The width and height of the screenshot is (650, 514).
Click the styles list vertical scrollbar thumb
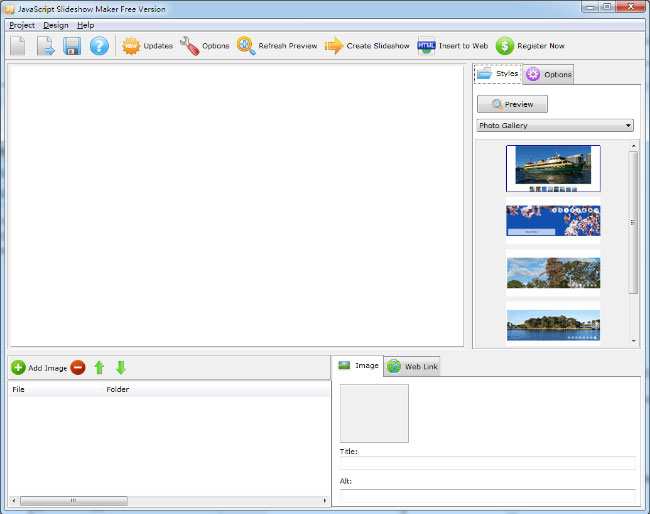point(633,222)
